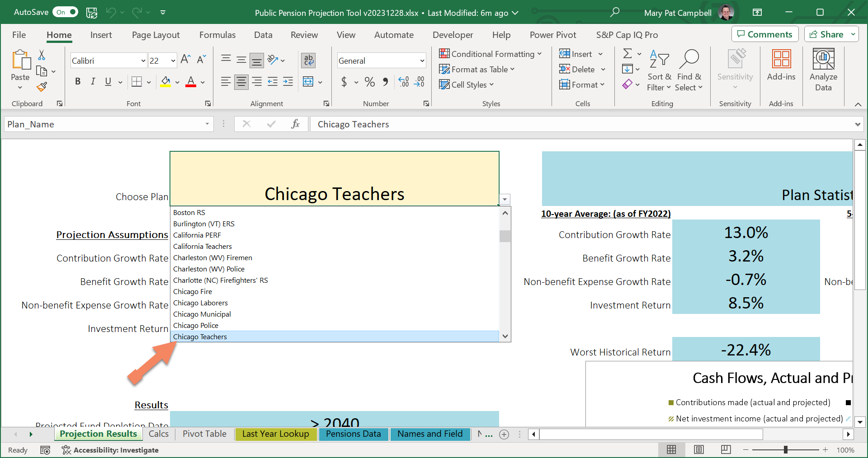Toggle Underline formatting

pos(108,82)
